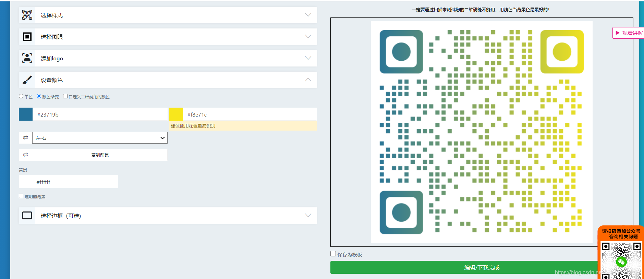
Task: Click the person logo icon beside 添加logo
Action: 27,58
